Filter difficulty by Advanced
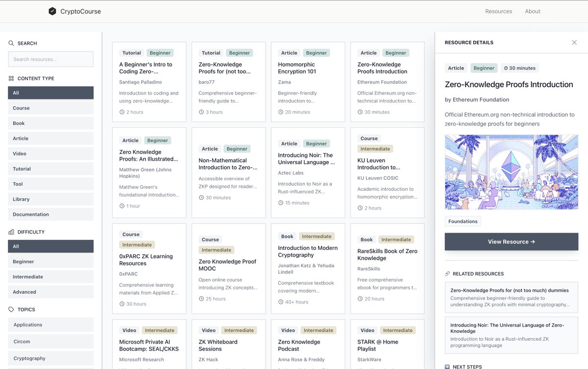The width and height of the screenshot is (588, 369). pos(51,292)
